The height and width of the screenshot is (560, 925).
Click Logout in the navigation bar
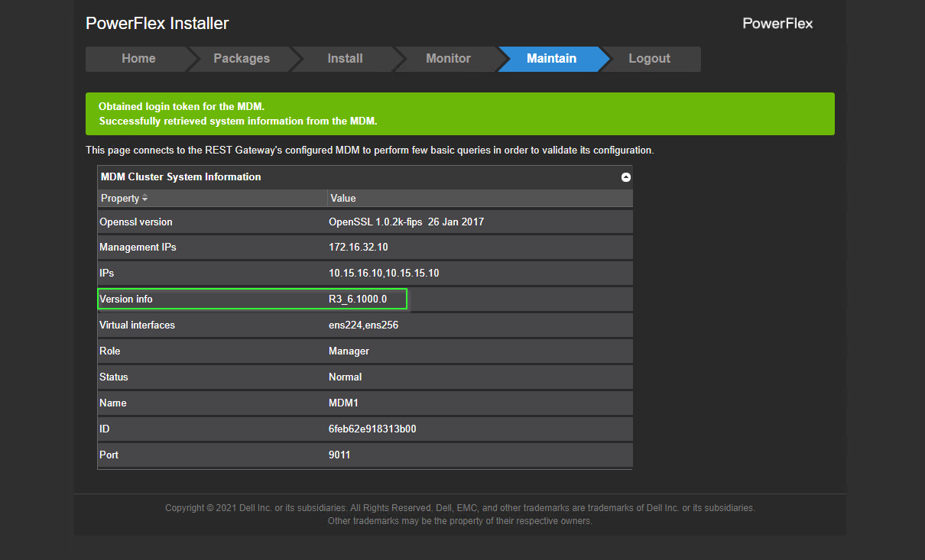(x=650, y=59)
